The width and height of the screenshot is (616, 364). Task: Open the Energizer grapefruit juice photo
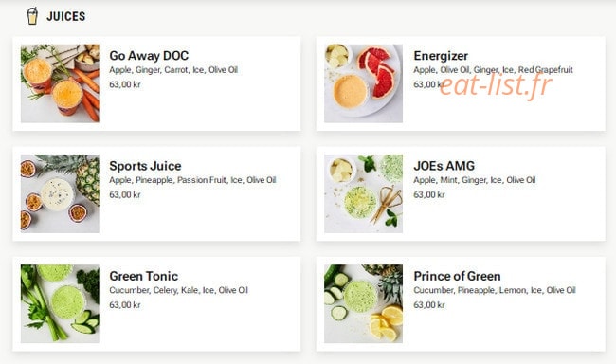pos(363,83)
